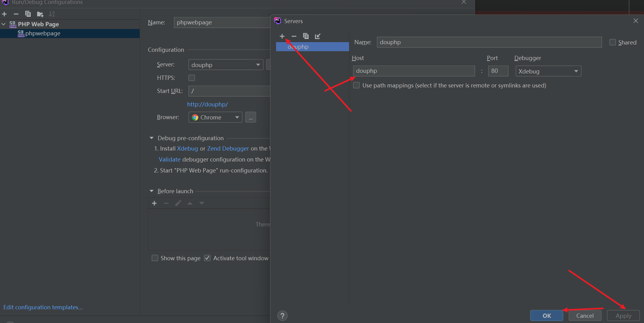
Task: Copy the selected run configuration
Action: pos(28,14)
